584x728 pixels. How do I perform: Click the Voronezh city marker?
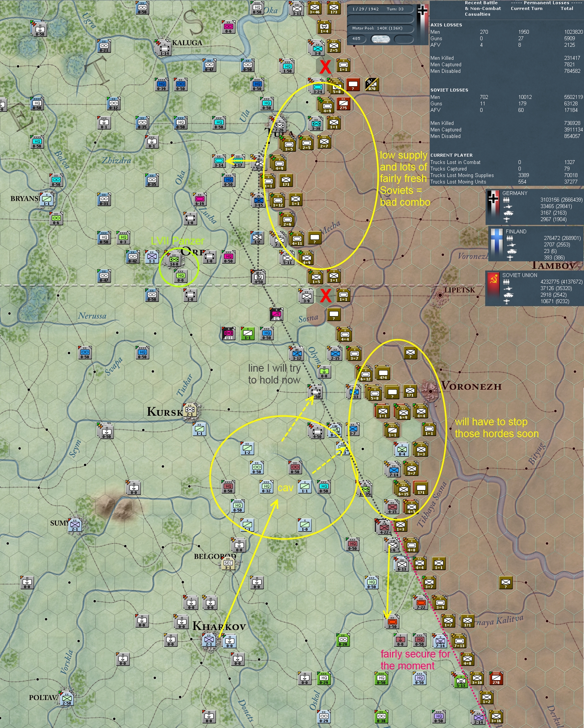click(430, 391)
